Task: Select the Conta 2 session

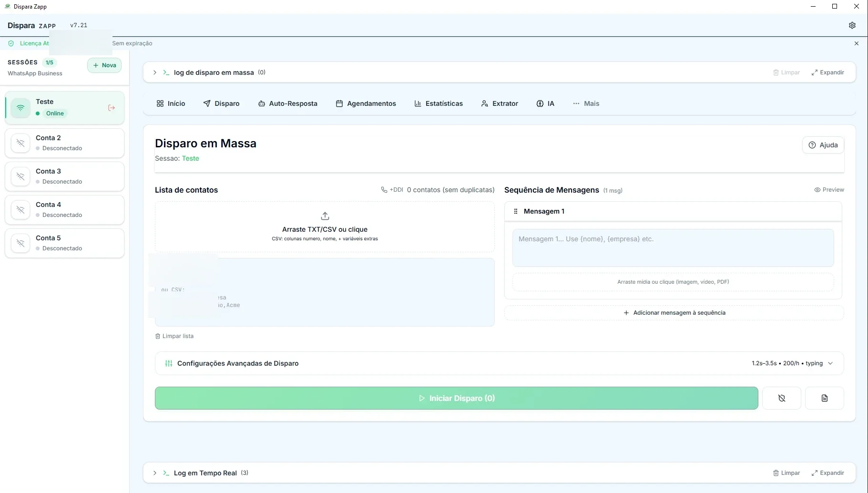Action: click(65, 143)
